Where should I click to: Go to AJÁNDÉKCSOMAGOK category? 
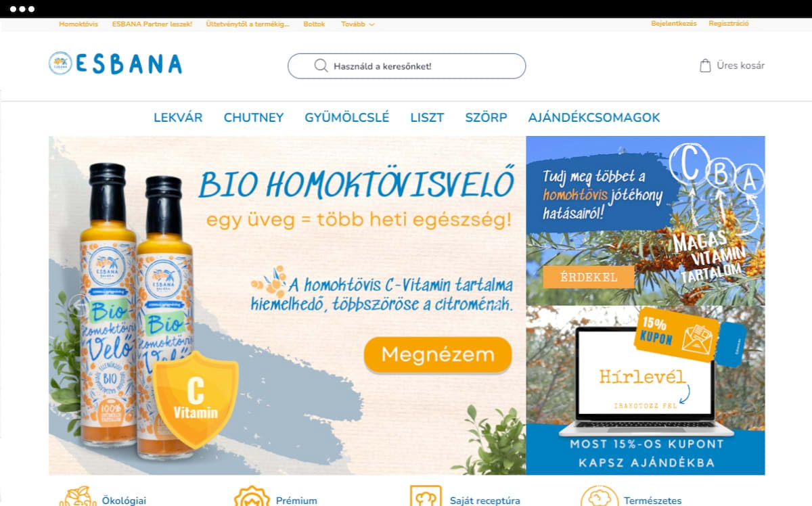(x=594, y=118)
